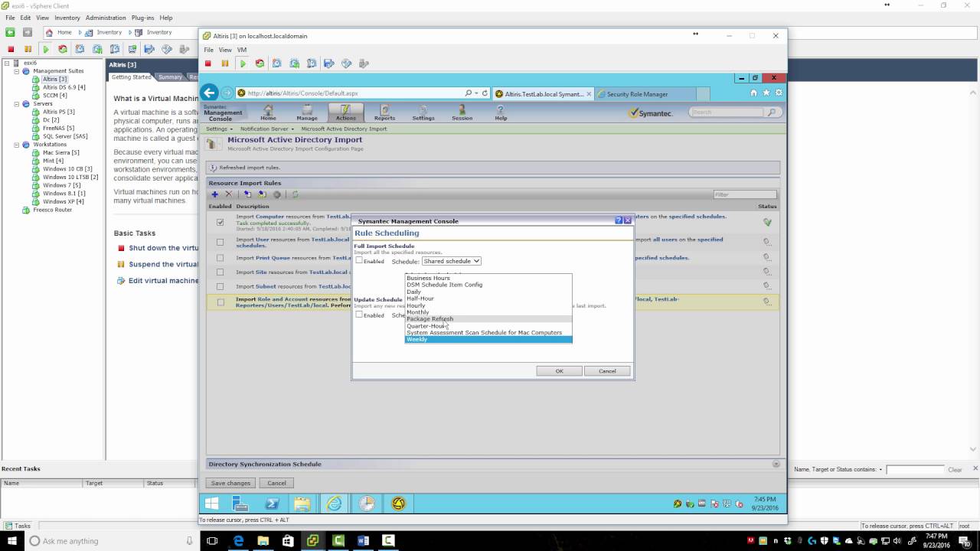The height and width of the screenshot is (551, 980).
Task: Collapse the Management Suites tree node
Action: point(16,70)
